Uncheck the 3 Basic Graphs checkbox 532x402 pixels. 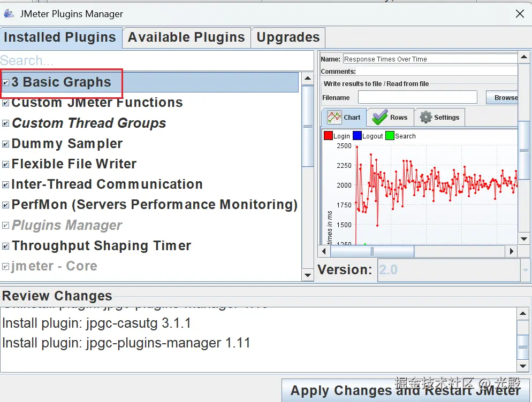6,82
